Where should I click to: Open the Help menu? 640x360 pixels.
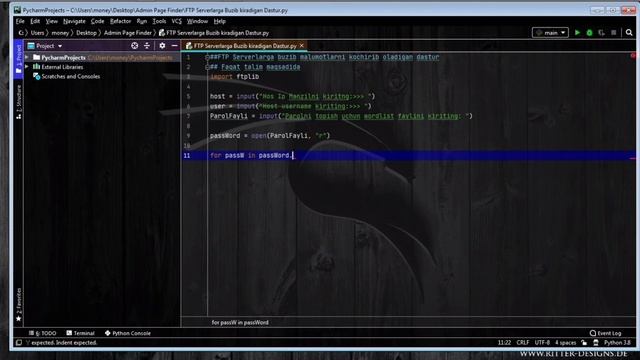220,21
